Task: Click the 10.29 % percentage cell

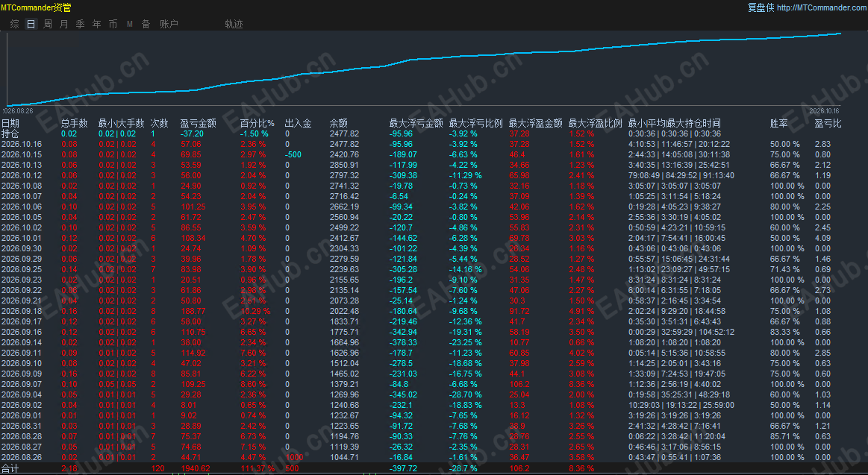Action: tap(256, 311)
